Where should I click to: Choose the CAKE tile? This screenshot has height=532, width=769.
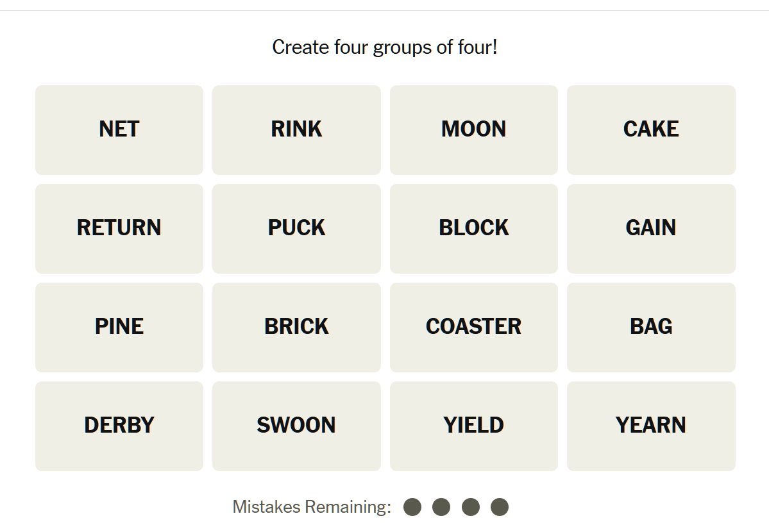click(x=651, y=129)
